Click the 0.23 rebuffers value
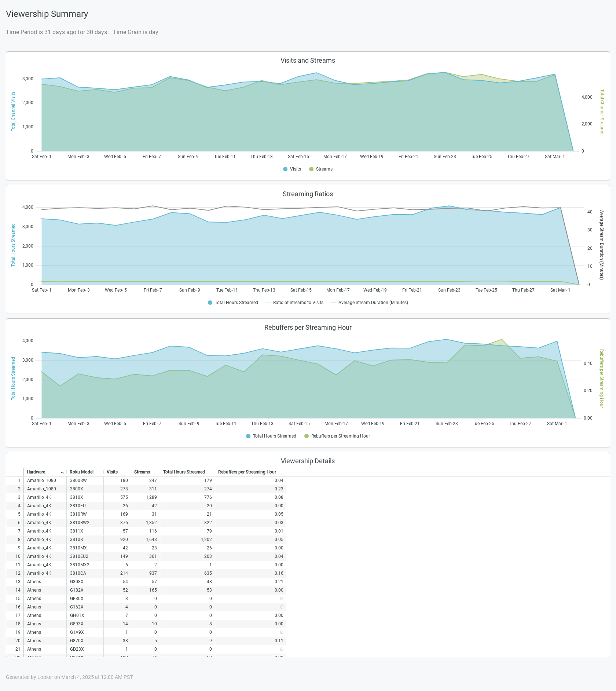616x691 pixels. [x=279, y=489]
